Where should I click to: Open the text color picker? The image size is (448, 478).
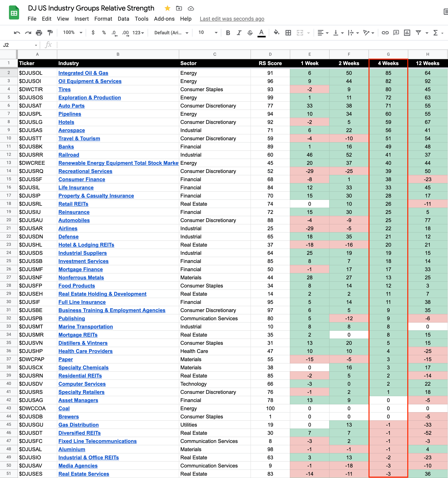(x=261, y=33)
